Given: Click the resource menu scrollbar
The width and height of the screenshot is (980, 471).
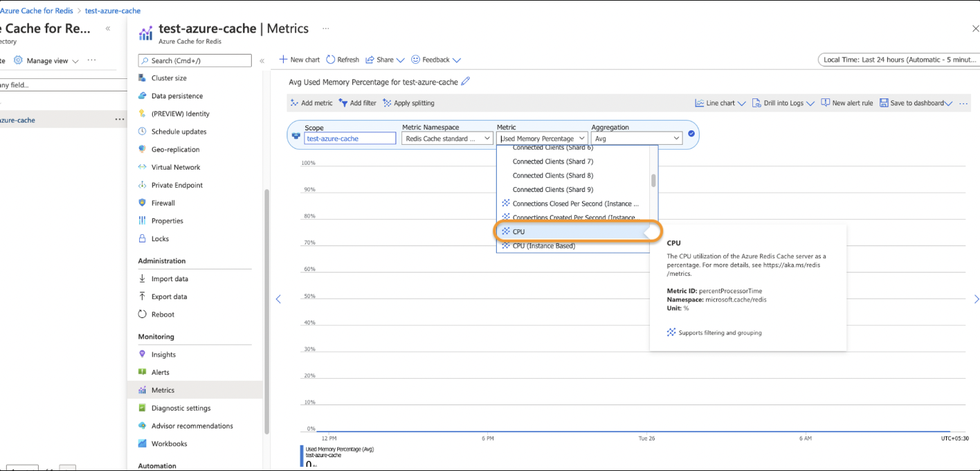Looking at the screenshot, I should [x=266, y=312].
